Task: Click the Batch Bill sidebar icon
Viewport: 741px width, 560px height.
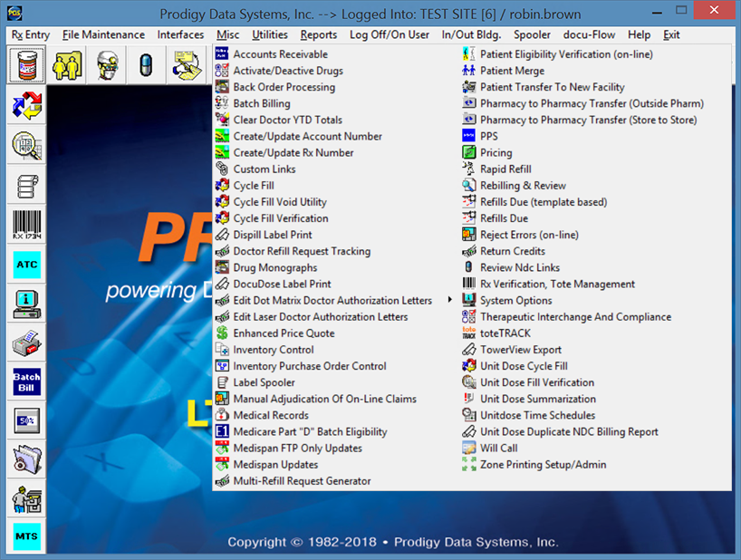Action: (27, 381)
